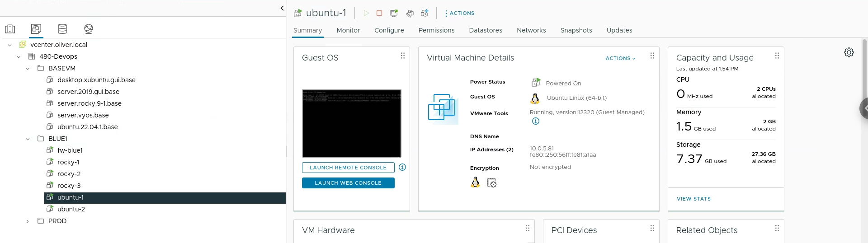Select desktop.xubuntu.gui.base in tree
The height and width of the screenshot is (243, 868).
coord(96,80)
